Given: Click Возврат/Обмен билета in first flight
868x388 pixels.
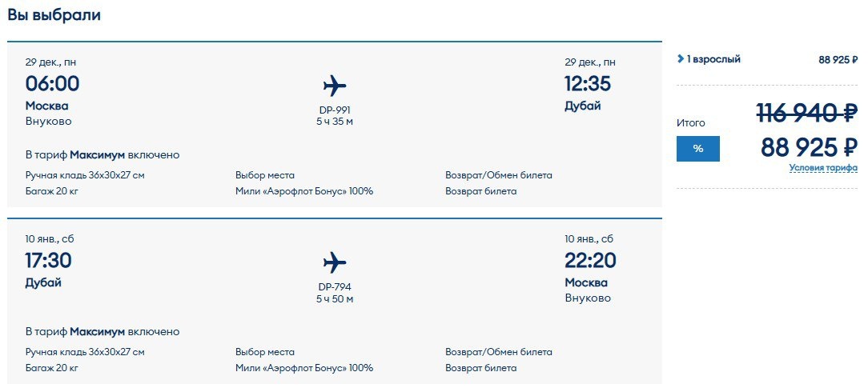Looking at the screenshot, I should tap(499, 175).
